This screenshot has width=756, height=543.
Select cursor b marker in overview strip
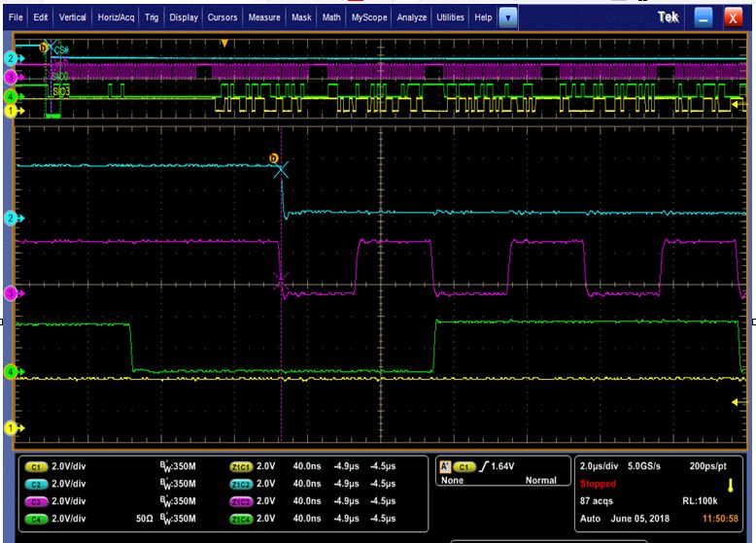pyautogui.click(x=44, y=47)
